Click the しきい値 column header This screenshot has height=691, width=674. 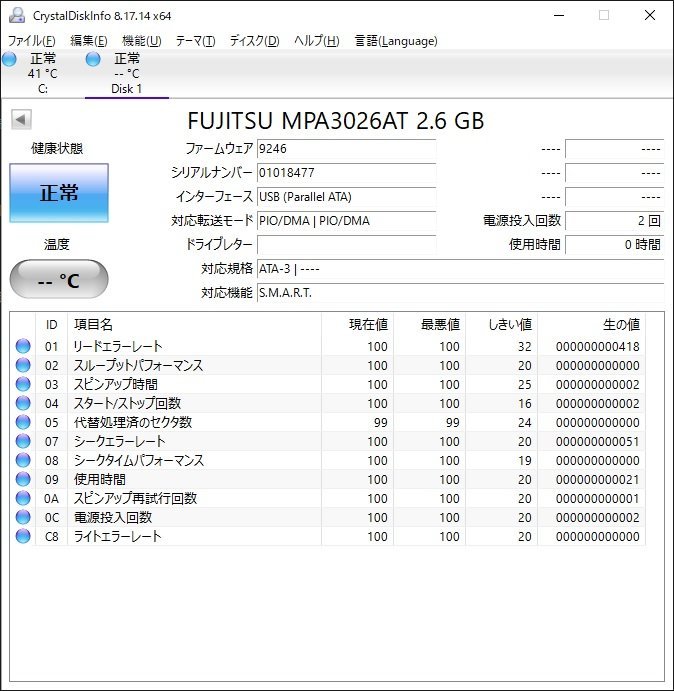[x=501, y=325]
